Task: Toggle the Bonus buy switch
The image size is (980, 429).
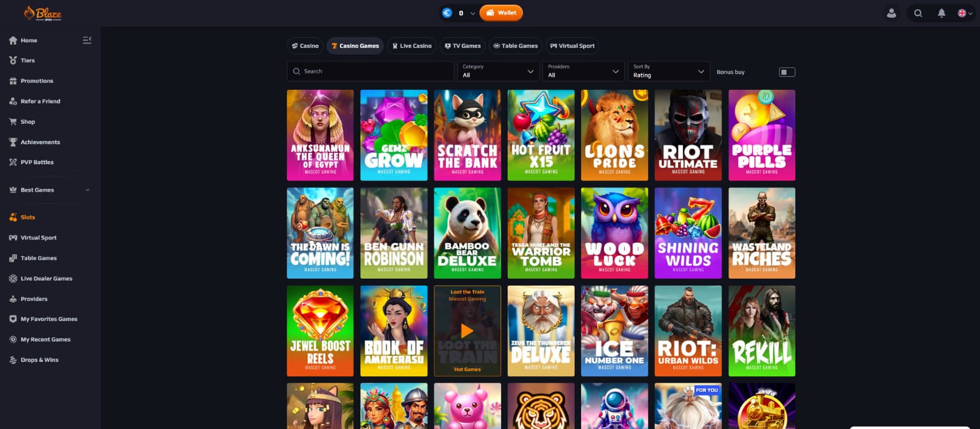Action: coord(786,72)
